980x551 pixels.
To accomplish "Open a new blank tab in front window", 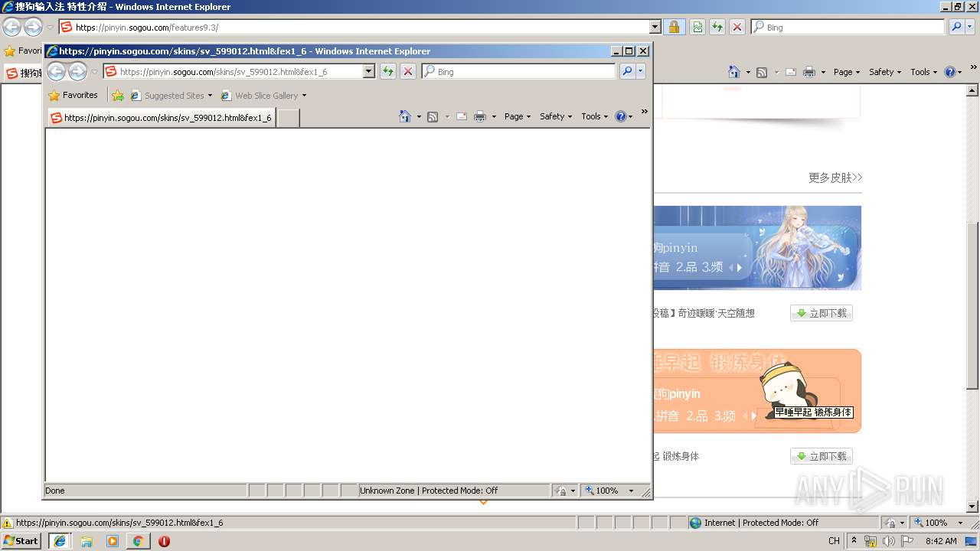I will (287, 118).
